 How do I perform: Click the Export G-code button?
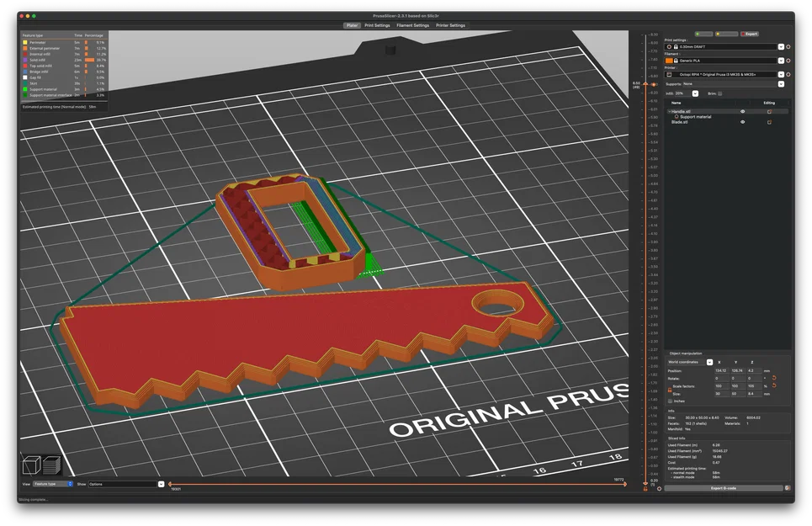[x=724, y=488]
